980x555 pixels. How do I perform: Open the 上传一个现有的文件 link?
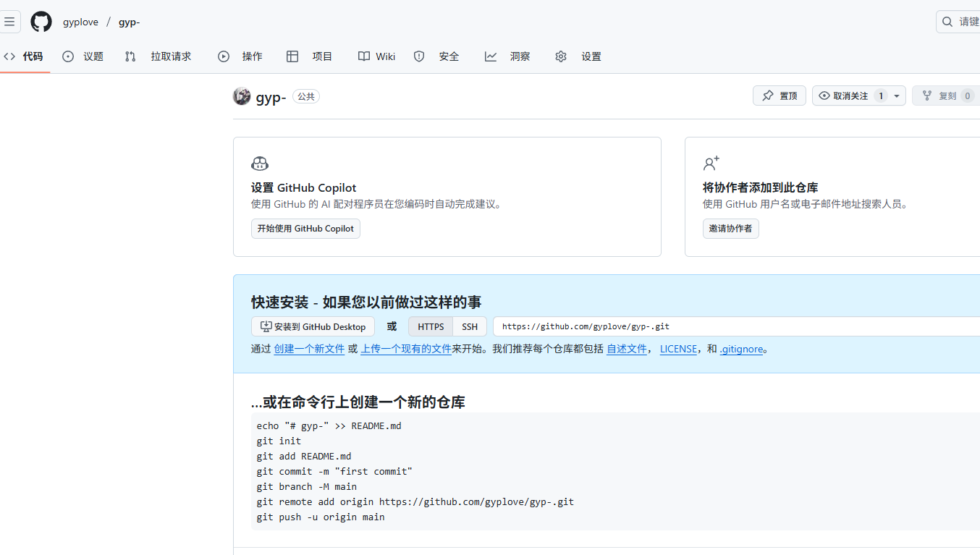406,349
